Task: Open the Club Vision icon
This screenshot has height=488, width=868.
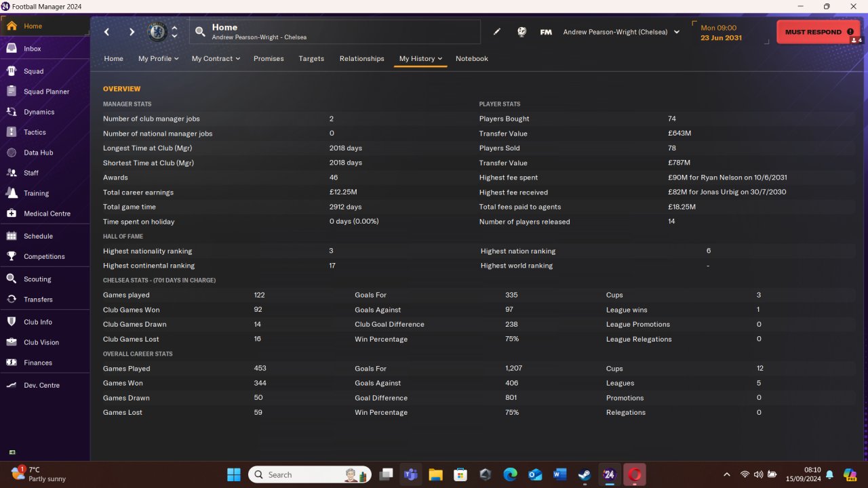Action: 11,342
